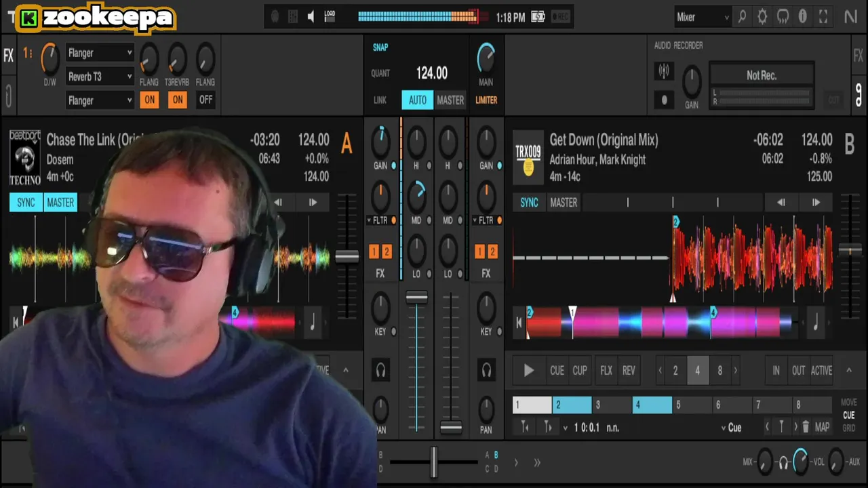Viewport: 868px width, 488px height.
Task: Open the Mixer layout dropdown
Action: [x=703, y=17]
